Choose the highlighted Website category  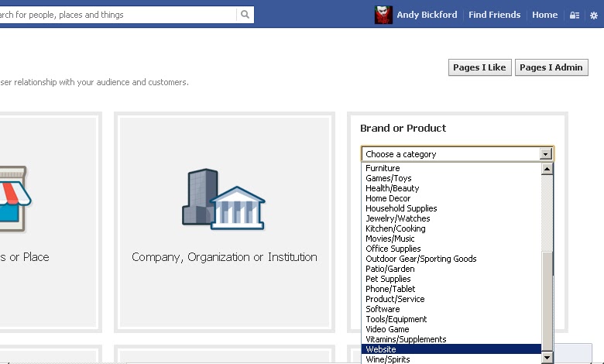451,349
